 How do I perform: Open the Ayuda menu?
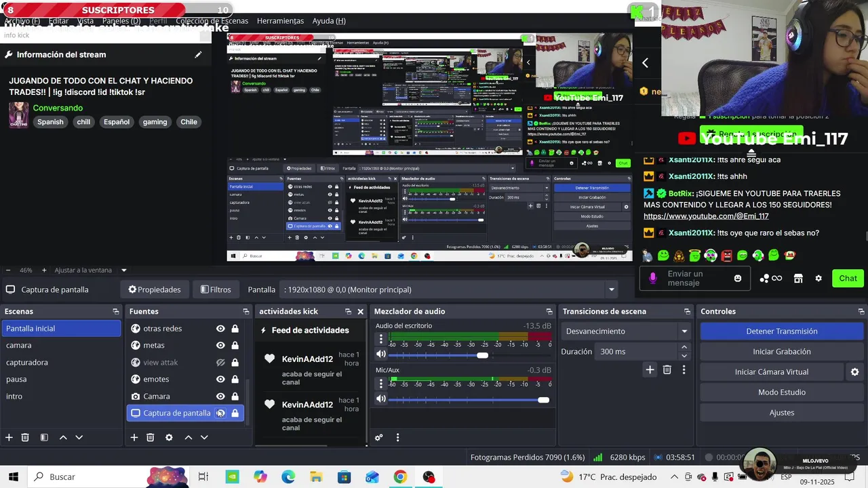tap(329, 21)
